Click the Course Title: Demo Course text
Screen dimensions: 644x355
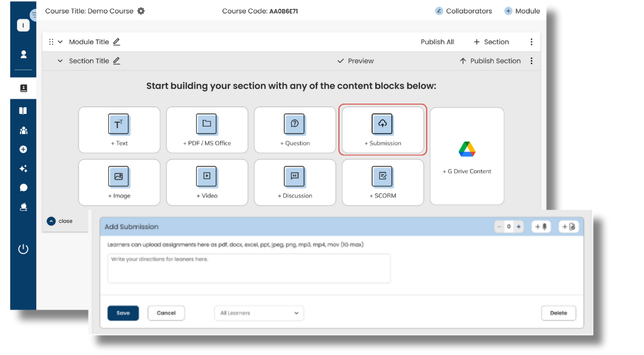point(89,11)
